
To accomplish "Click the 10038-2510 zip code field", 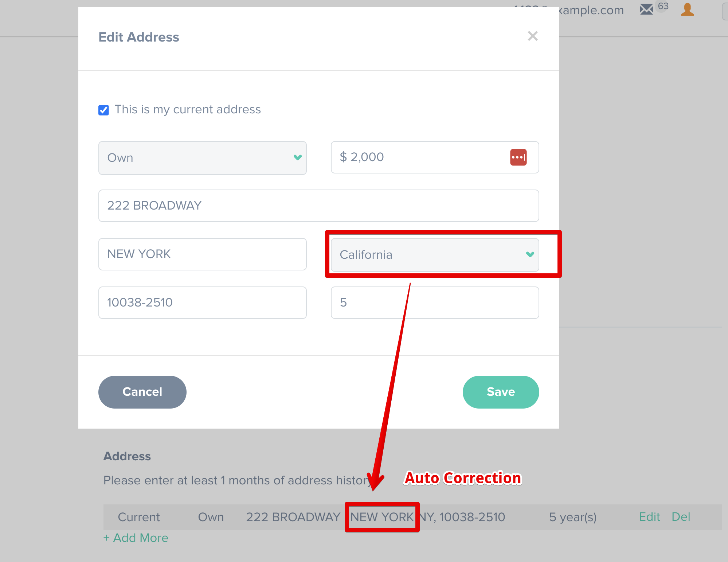I will 202,303.
